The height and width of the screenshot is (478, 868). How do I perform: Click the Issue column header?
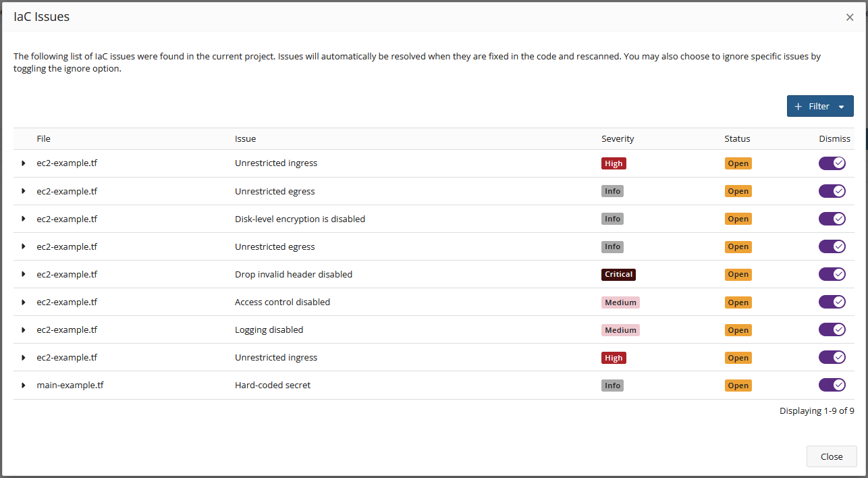click(245, 139)
